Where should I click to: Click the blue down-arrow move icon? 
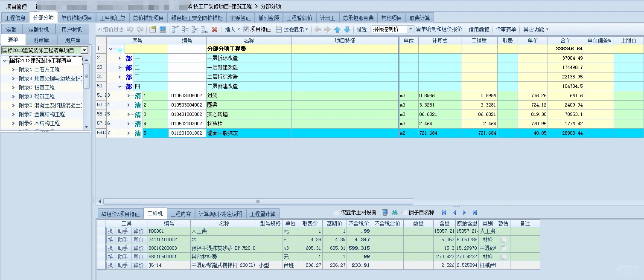click(x=346, y=29)
